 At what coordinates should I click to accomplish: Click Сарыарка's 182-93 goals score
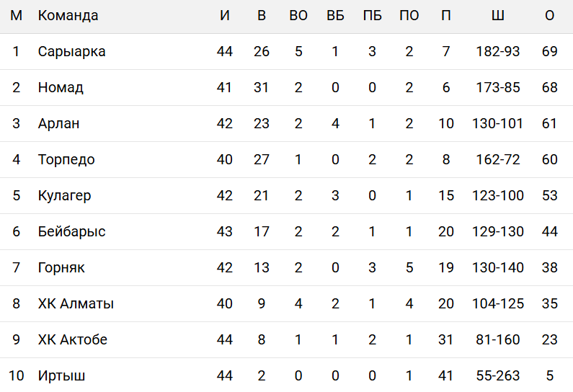click(498, 51)
